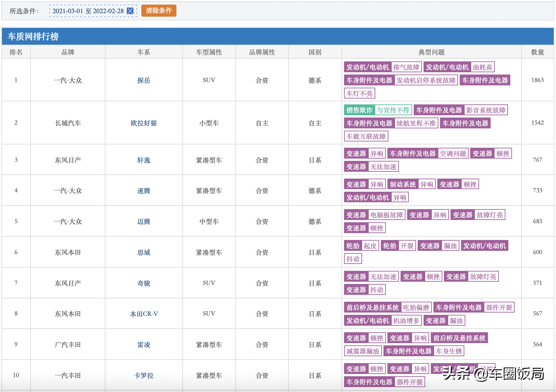This screenshot has width=556, height=392.
Task: Click the 1863 complaint count cell
Action: (x=538, y=80)
